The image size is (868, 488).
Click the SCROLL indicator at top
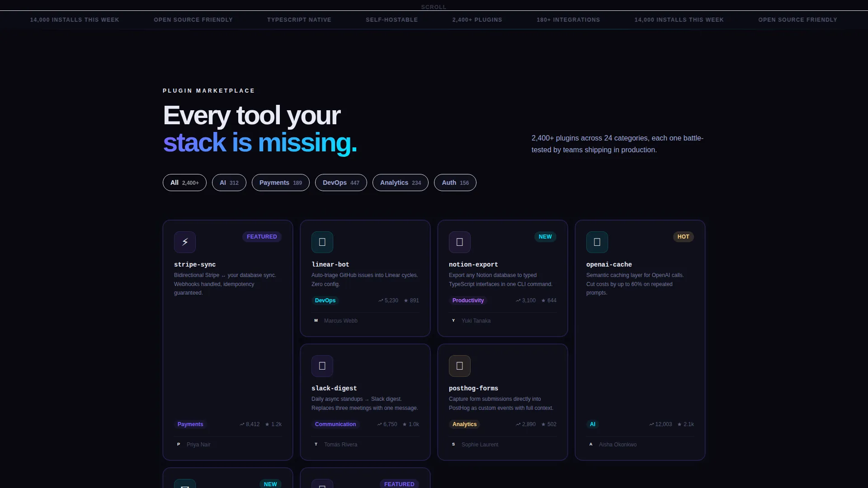(x=434, y=7)
